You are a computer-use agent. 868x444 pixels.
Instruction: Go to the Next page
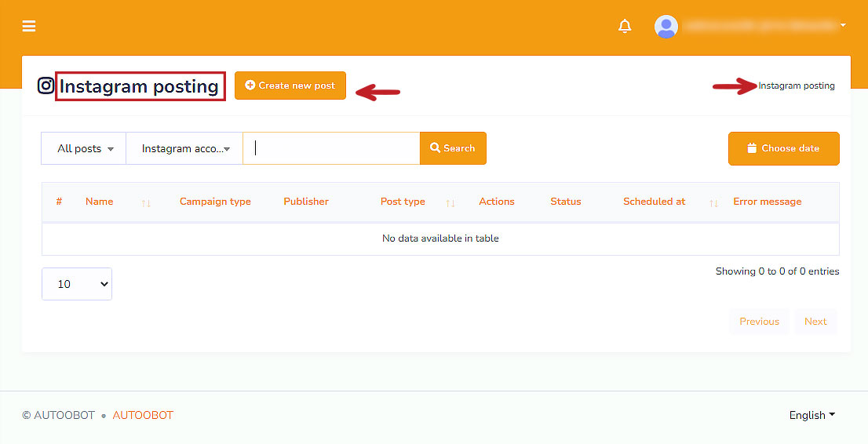(815, 322)
